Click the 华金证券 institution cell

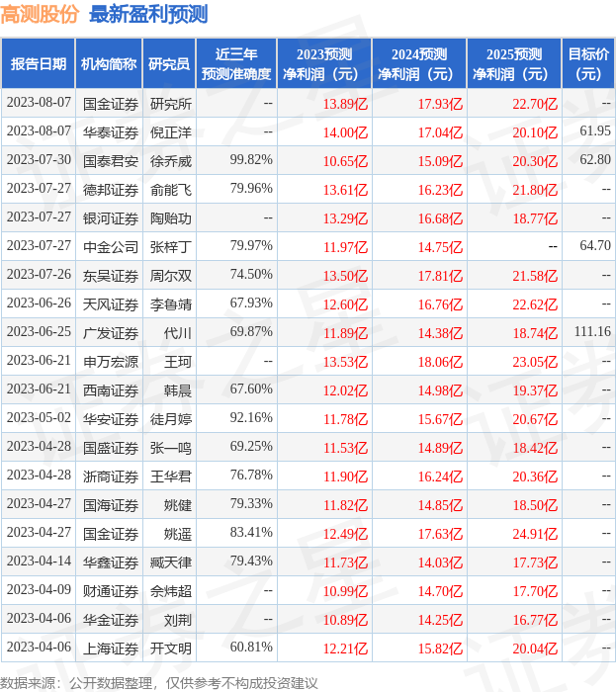pyautogui.click(x=111, y=620)
